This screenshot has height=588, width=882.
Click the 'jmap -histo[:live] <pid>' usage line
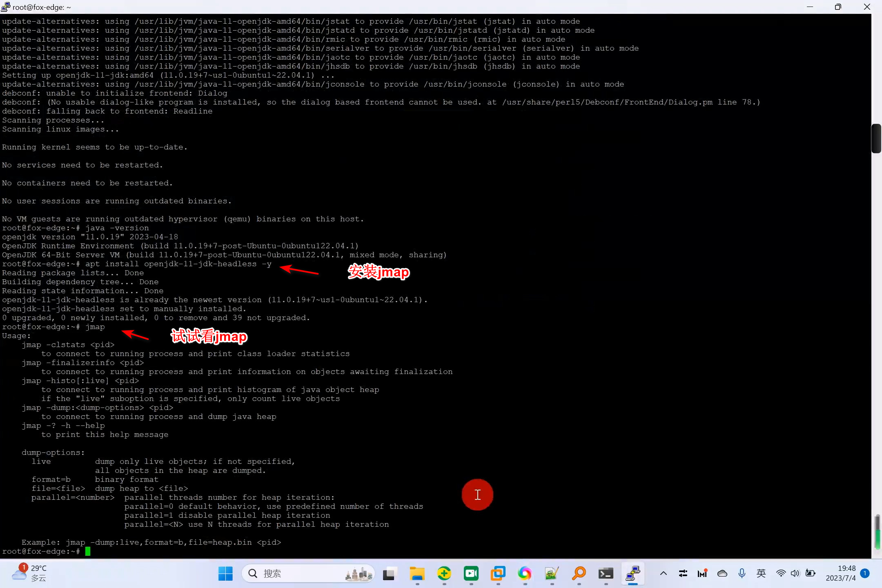(x=80, y=381)
